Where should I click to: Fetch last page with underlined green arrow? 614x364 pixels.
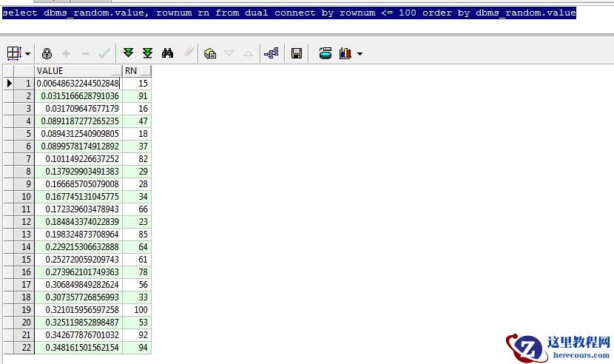tap(148, 53)
